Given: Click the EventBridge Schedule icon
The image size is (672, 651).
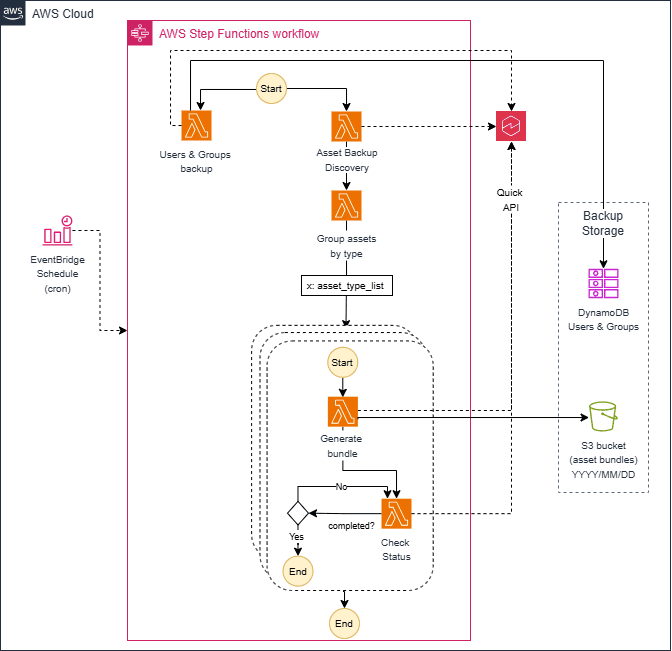Looking at the screenshot, I should [58, 231].
